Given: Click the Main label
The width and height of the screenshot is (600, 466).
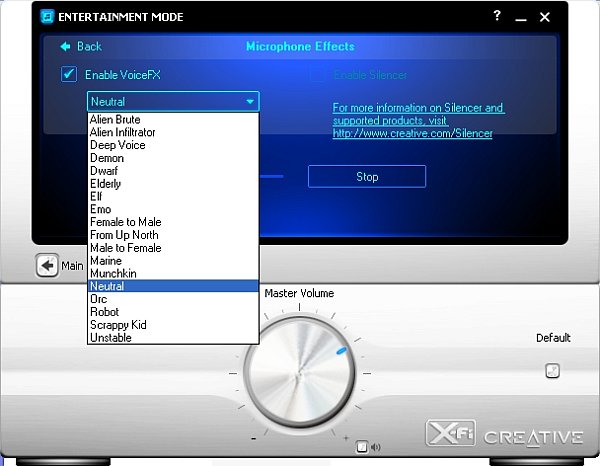Looking at the screenshot, I should (x=72, y=266).
